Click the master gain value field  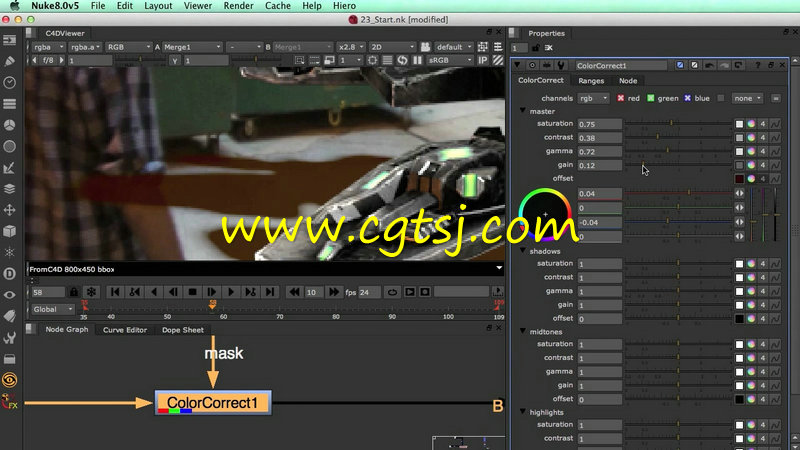tap(599, 165)
